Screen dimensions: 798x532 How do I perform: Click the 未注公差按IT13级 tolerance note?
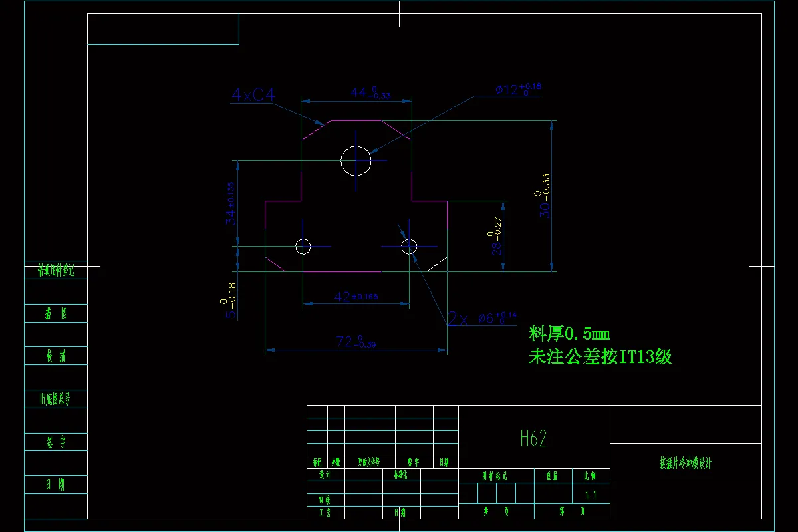(600, 356)
